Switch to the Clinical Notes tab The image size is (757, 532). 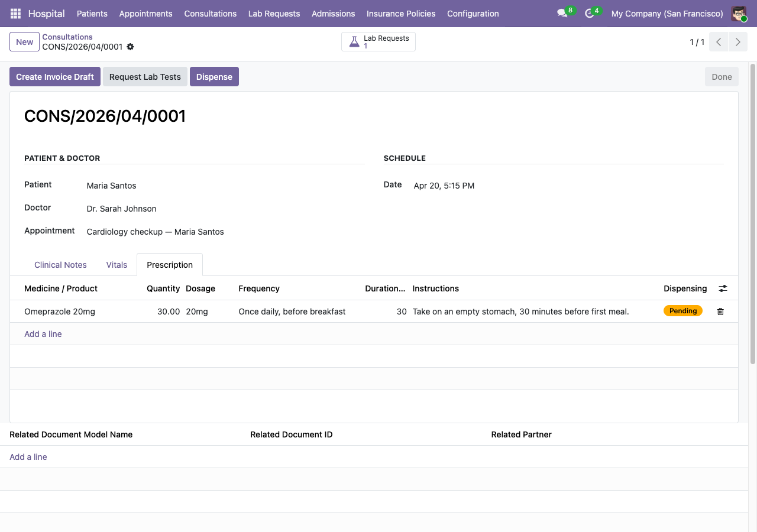(x=60, y=265)
